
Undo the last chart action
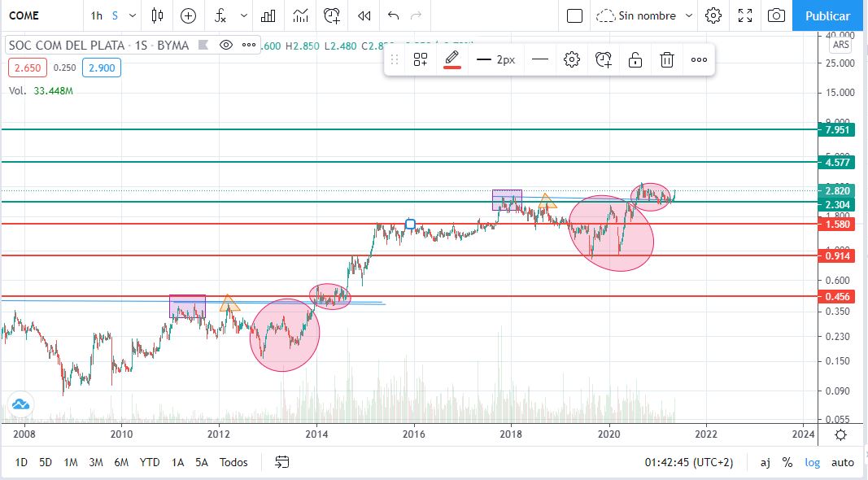[394, 15]
